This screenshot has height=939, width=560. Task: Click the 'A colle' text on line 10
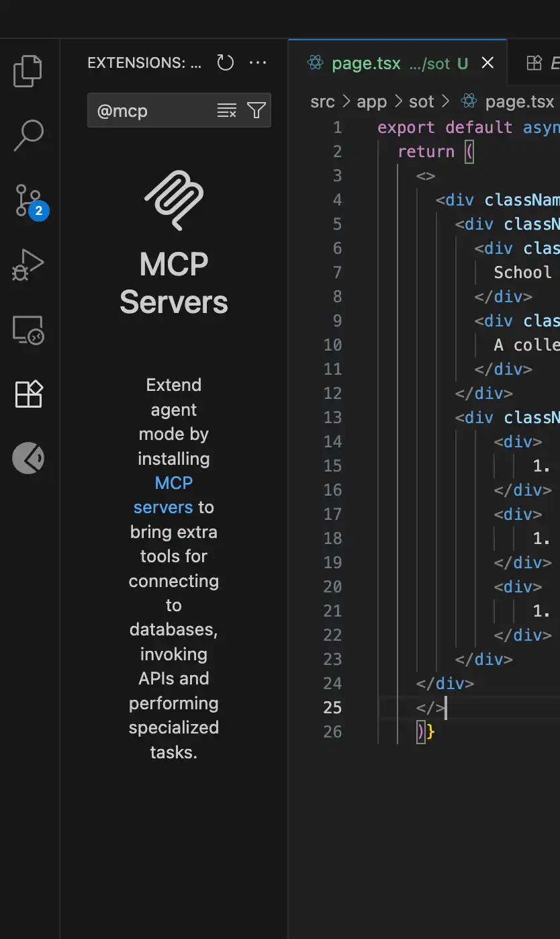(x=527, y=345)
